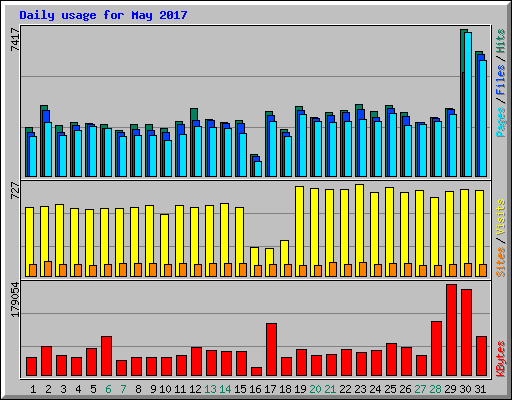Viewport: 512px width, 400px height.
Task: Click day 16 on the x-axis
Action: pyautogui.click(x=255, y=389)
